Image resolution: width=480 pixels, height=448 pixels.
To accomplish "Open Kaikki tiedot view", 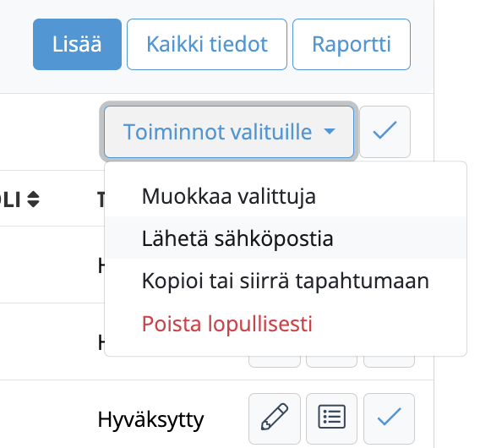I will point(207,45).
